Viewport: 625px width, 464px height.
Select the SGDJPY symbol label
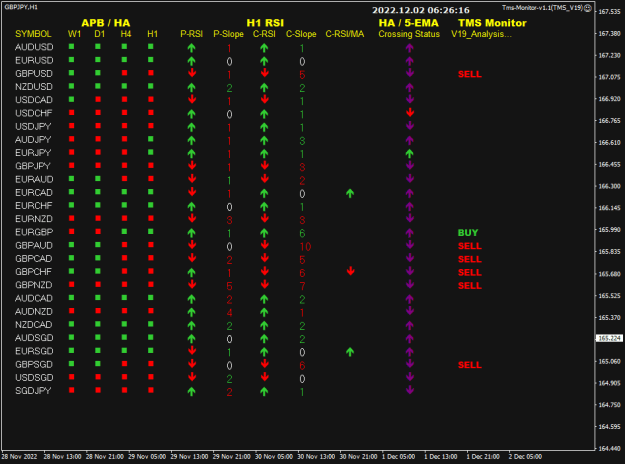point(33,391)
